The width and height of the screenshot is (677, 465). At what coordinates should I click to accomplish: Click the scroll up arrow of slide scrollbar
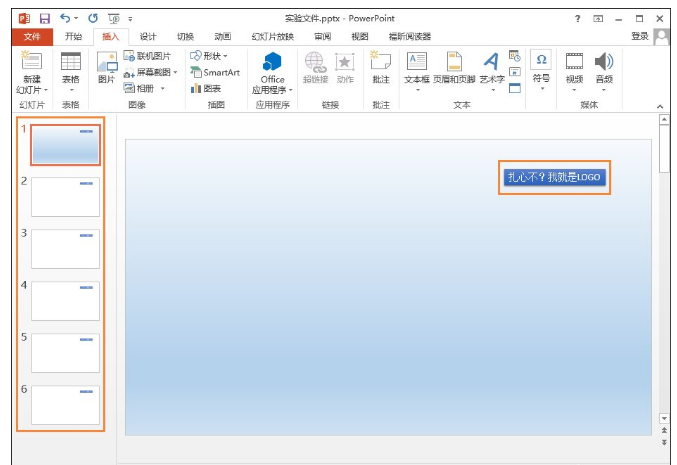point(664,120)
